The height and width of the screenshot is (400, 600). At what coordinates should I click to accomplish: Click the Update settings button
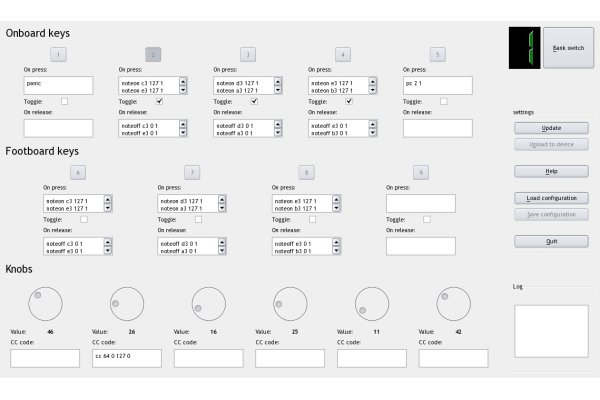click(551, 128)
